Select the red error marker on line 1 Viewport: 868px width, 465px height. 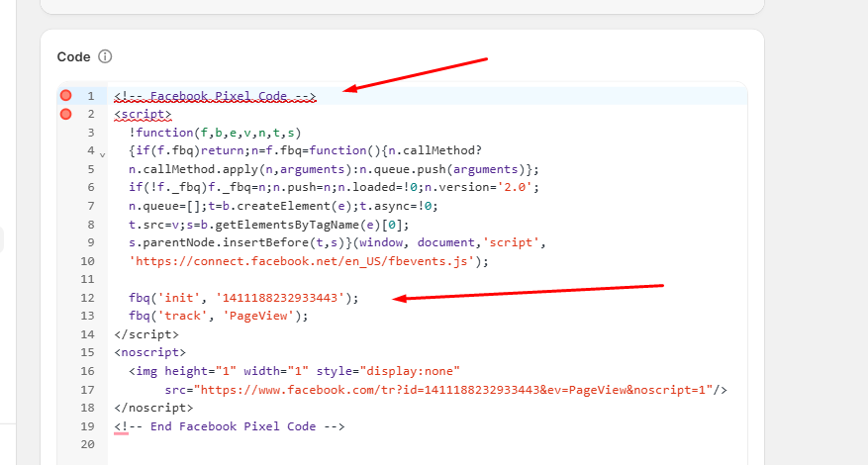66,95
